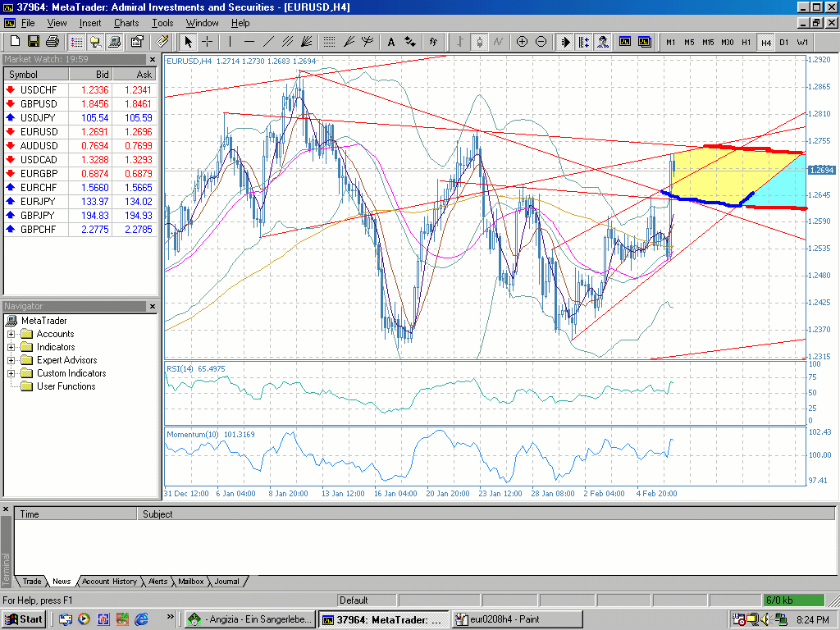This screenshot has width=840, height=630.
Task: Click the Symbol column header
Action: (36, 75)
